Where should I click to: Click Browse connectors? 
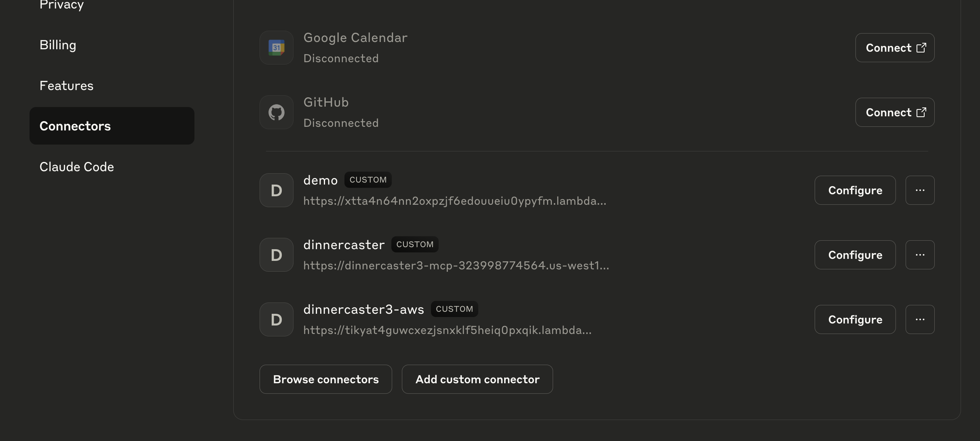pyautogui.click(x=325, y=379)
